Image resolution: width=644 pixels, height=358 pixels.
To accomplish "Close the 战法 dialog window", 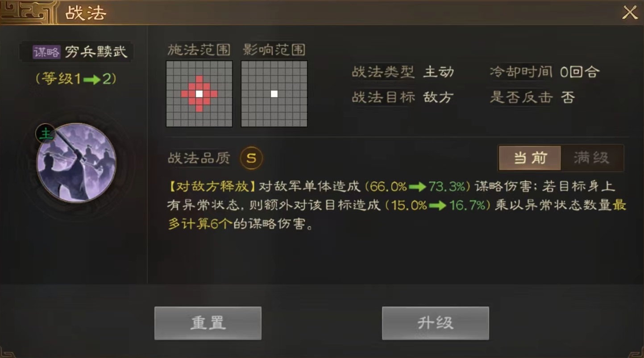I will pyautogui.click(x=630, y=12).
